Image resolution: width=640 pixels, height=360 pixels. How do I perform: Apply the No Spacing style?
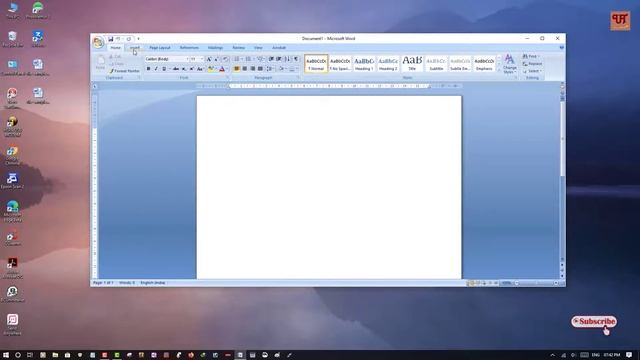[340, 64]
